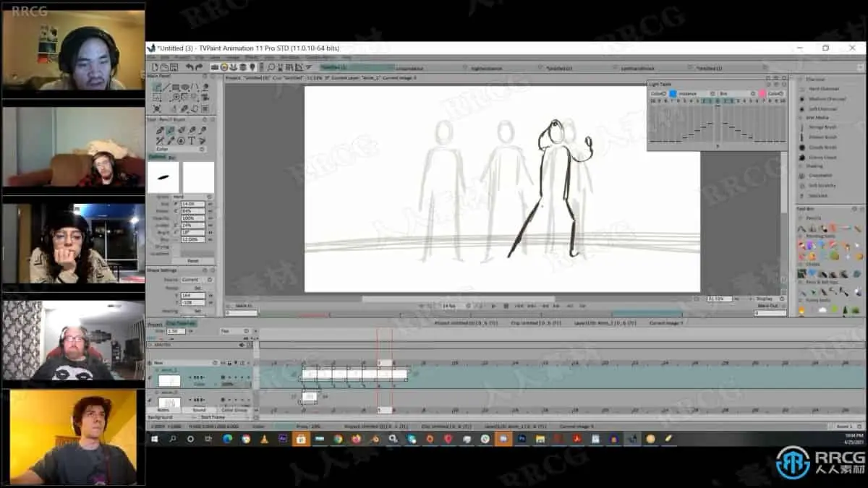Click the pink color swatch in Light Table
868x488 pixels.
(x=762, y=94)
